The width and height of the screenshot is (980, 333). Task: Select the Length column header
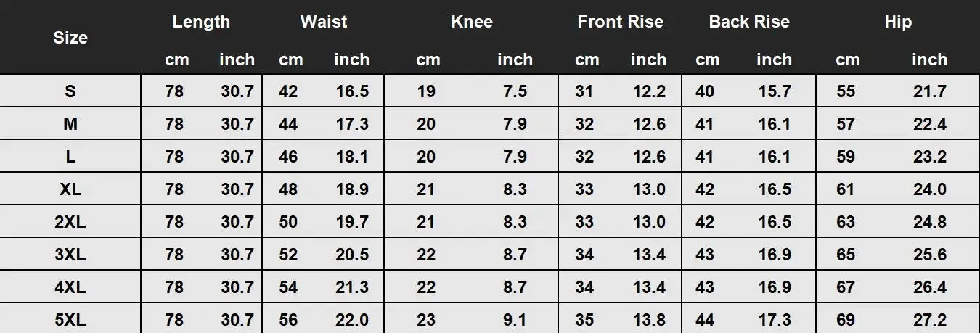pos(201,22)
